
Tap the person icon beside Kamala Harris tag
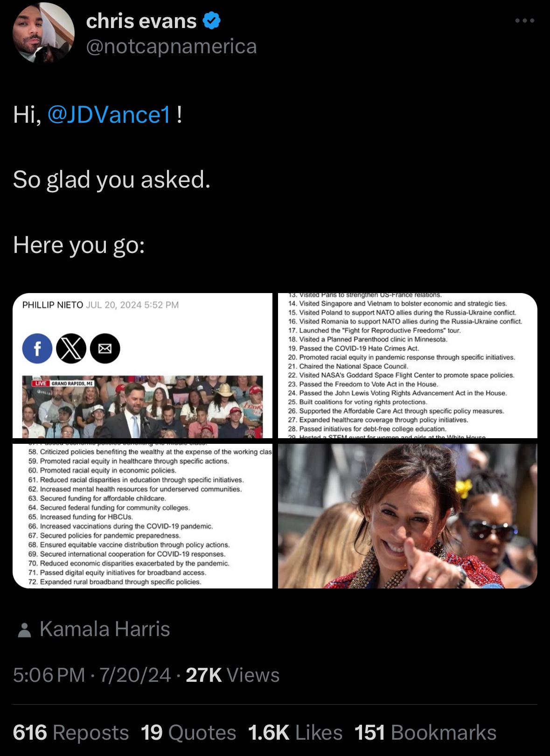click(x=24, y=630)
